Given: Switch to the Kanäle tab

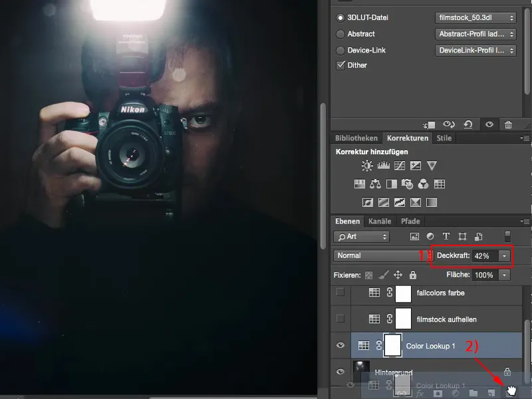Looking at the screenshot, I should point(380,221).
